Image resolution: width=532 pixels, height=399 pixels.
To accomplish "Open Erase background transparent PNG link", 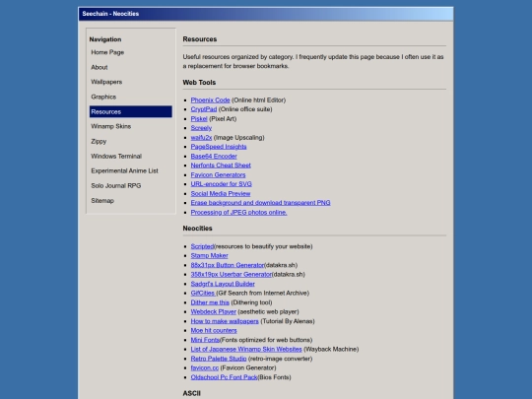I will (260, 203).
